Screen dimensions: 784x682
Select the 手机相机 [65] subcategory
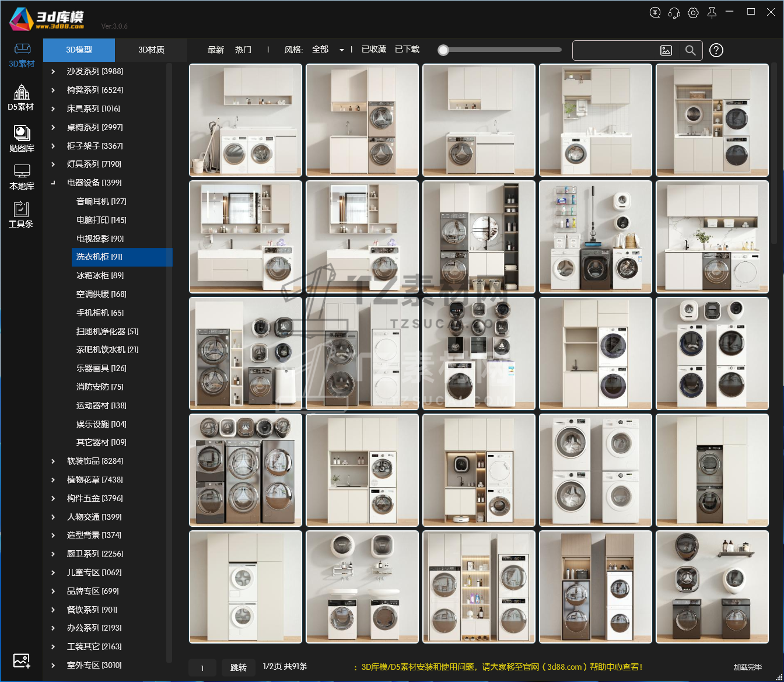(x=100, y=313)
